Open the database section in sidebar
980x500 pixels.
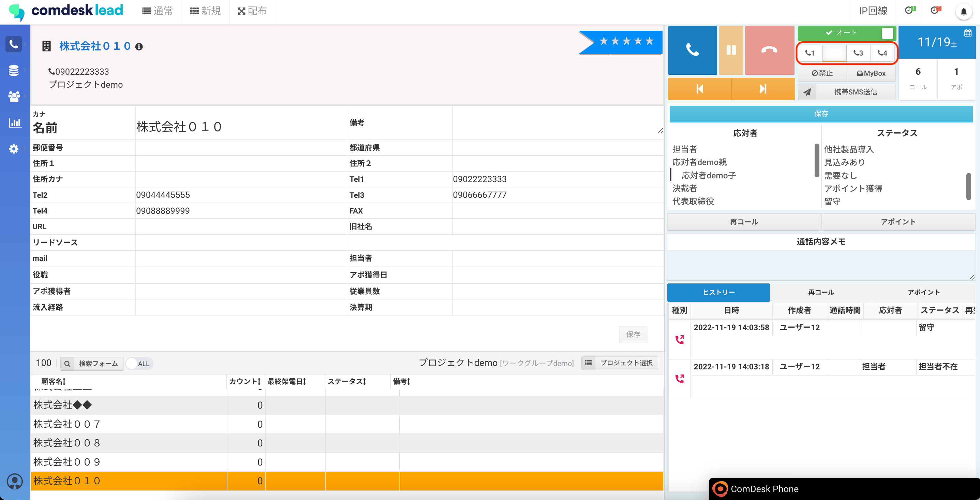point(14,70)
